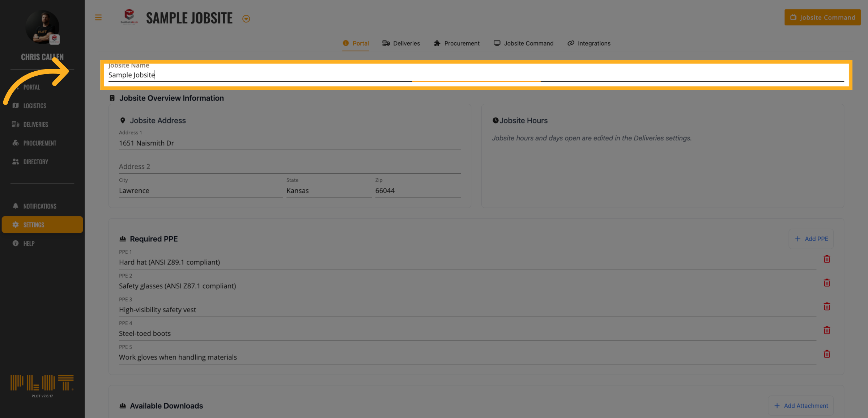Click the Add Attachment button
Image resolution: width=868 pixels, height=418 pixels.
pos(801,406)
